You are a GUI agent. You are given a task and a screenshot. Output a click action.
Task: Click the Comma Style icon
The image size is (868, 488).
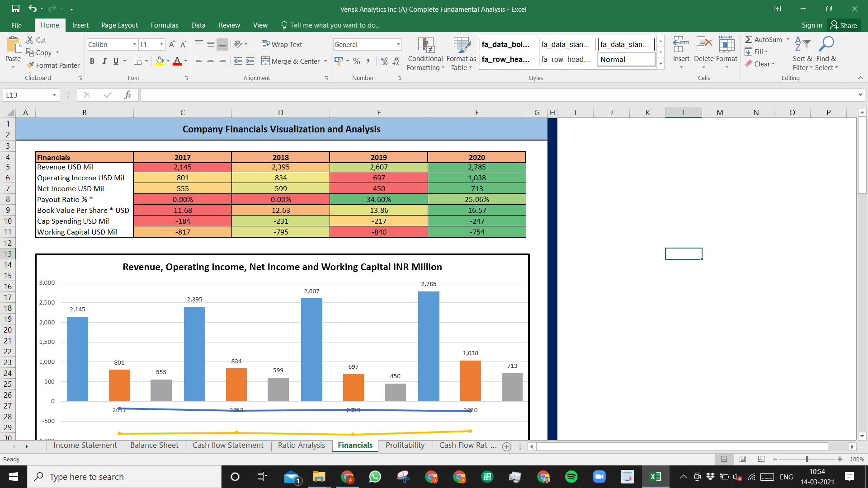368,61
